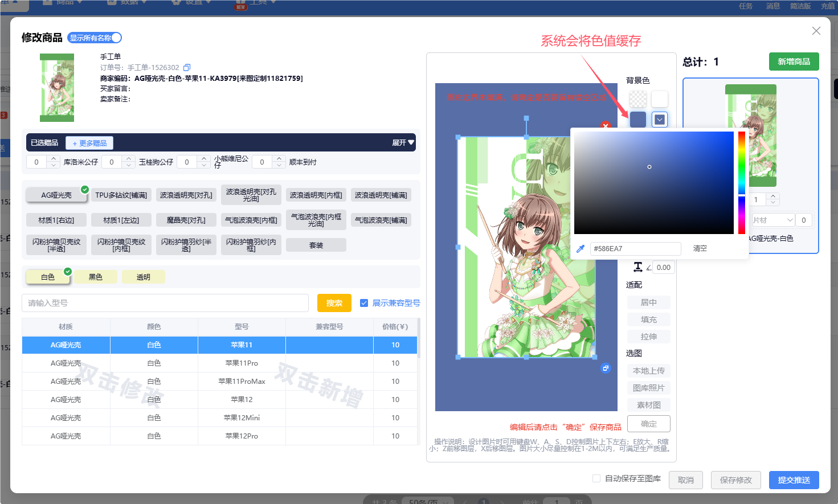Select the white background swatch
Screen dimensions: 838x504
660,99
